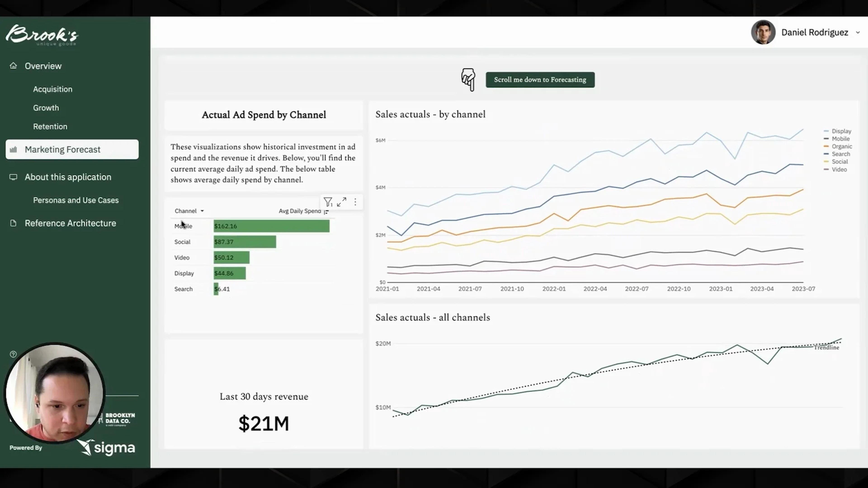Open the table filter icon

click(x=328, y=202)
